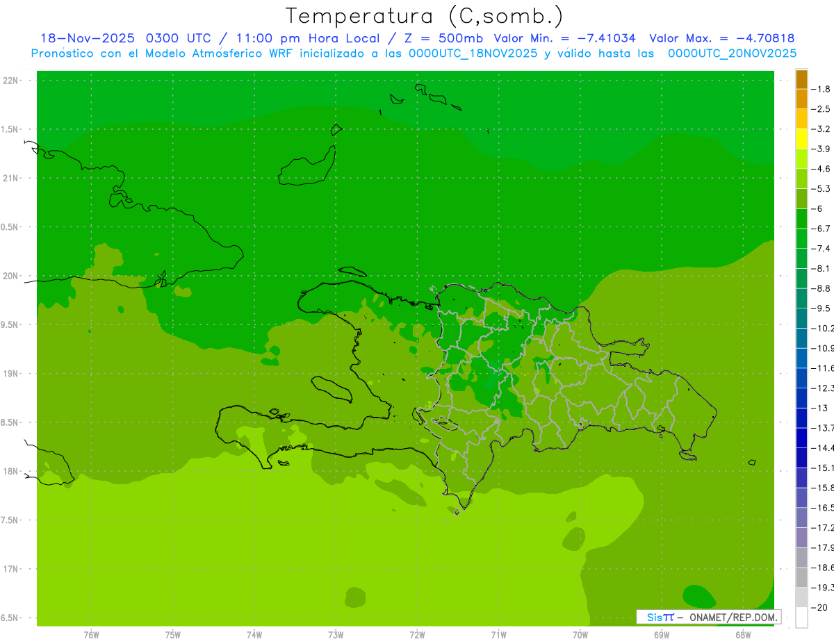Click "Valor Max. = -4.70818" text
The height and width of the screenshot is (644, 834).
click(721, 38)
